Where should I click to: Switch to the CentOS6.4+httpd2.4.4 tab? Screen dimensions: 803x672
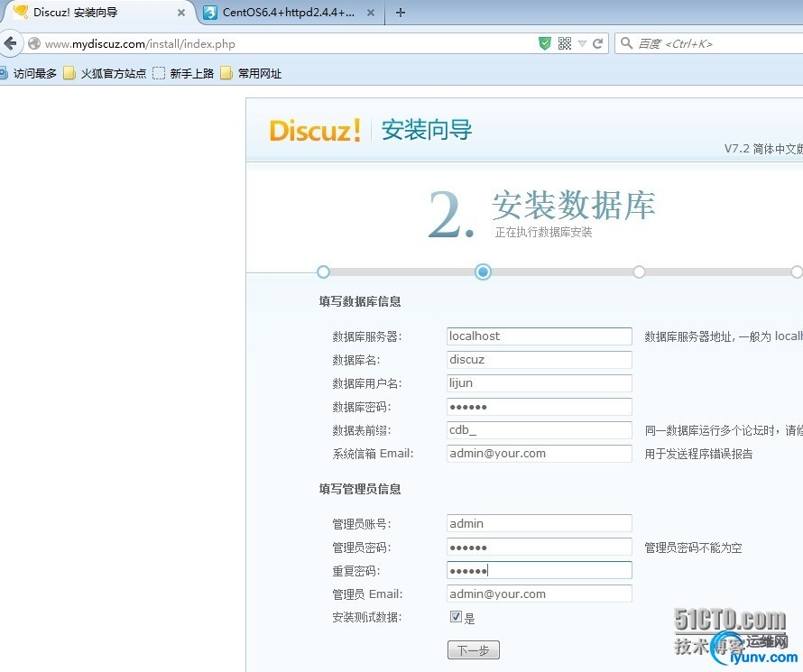click(x=290, y=13)
